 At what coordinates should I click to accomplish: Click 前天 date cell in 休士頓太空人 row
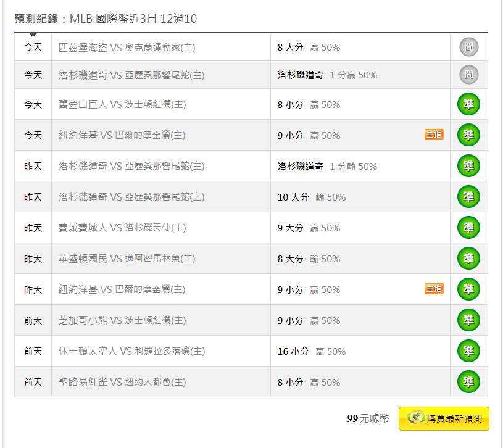pyautogui.click(x=33, y=351)
